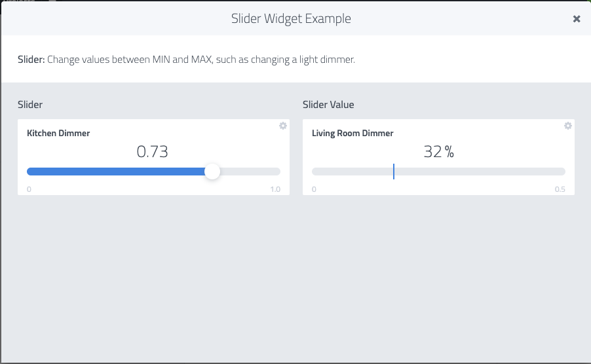Screen dimensions: 591x364
Task: Click the Living Room Dimmer track right of the marker
Action: coord(480,172)
